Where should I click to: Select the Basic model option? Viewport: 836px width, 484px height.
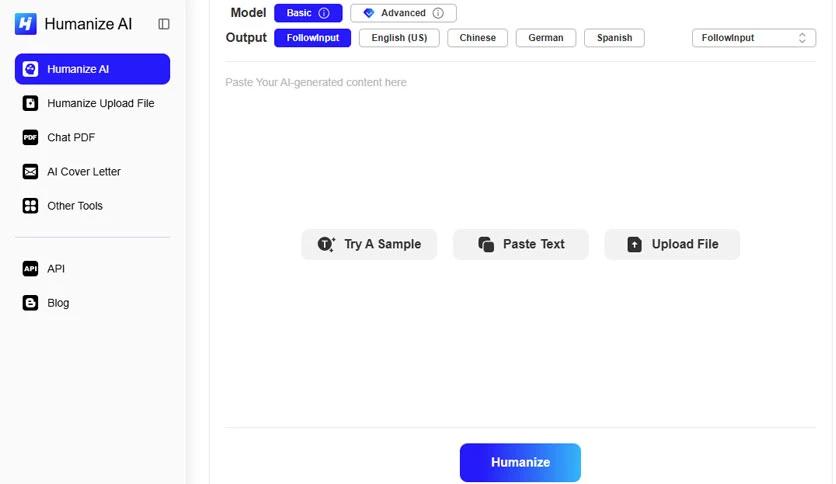click(x=308, y=13)
